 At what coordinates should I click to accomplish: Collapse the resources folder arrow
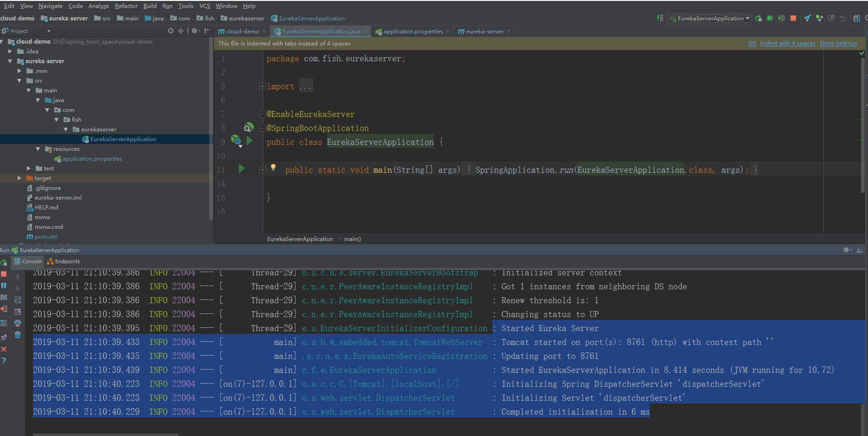pos(38,149)
